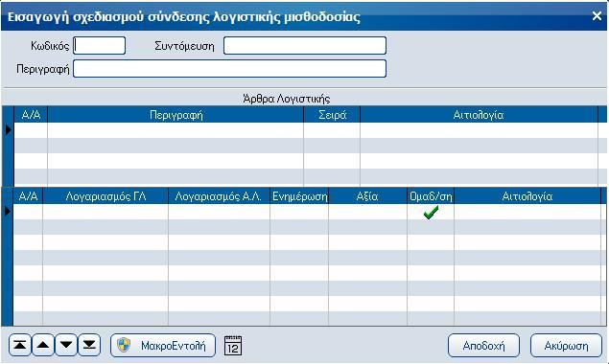Jump to first row with top arrow button

pyautogui.click(x=20, y=345)
